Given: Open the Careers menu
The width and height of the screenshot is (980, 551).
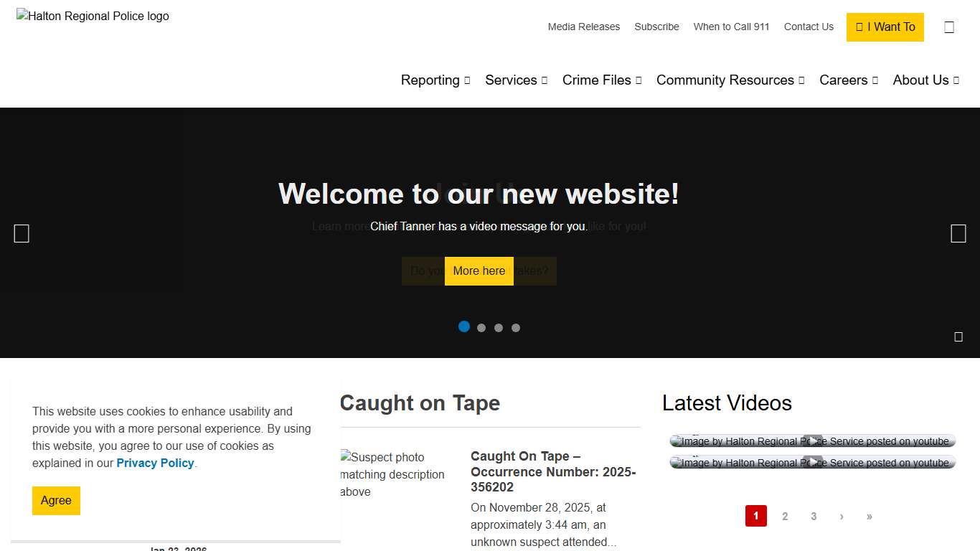Looking at the screenshot, I should tap(848, 80).
